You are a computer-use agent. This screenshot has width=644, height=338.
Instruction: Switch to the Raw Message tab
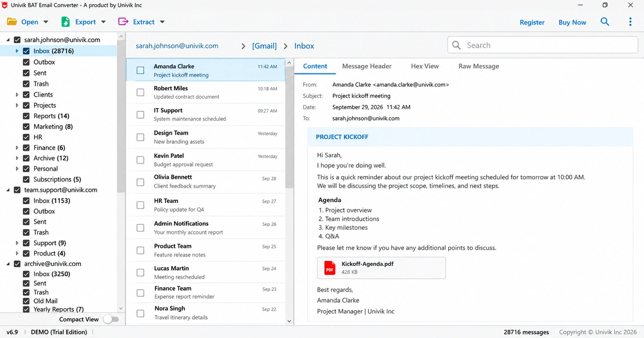pyautogui.click(x=478, y=66)
